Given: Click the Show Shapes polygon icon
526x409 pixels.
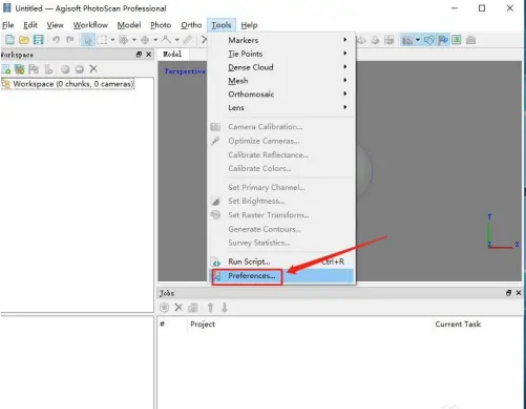Looking at the screenshot, I should (428, 40).
